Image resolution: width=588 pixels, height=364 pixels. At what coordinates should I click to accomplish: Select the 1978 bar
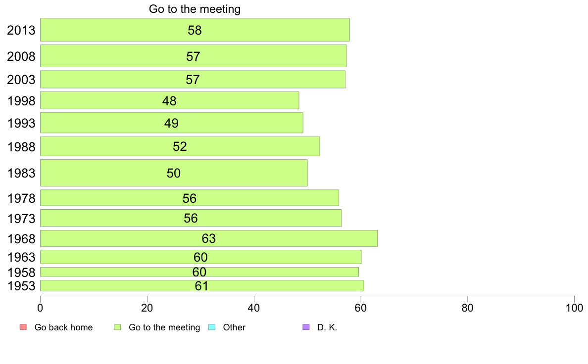(190, 198)
